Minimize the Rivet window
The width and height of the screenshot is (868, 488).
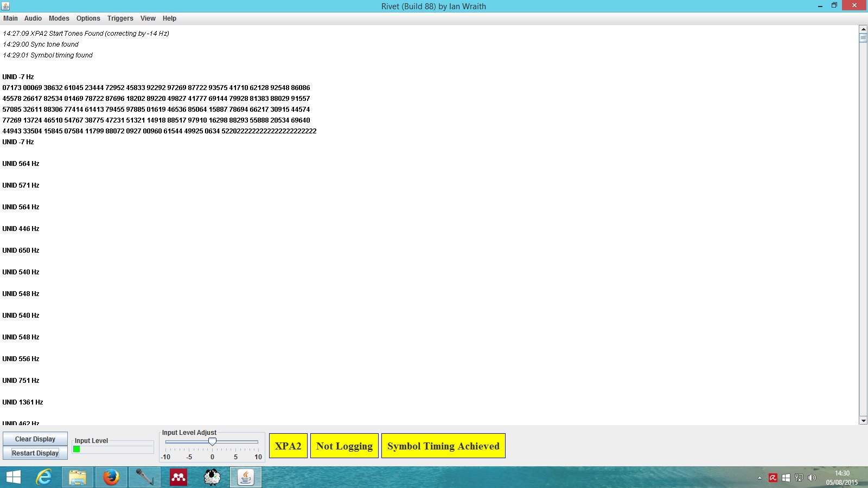pos(820,6)
